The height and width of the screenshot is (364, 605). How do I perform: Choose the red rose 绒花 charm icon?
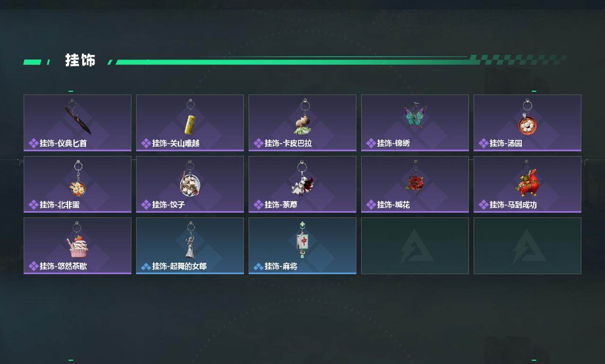[x=415, y=183]
